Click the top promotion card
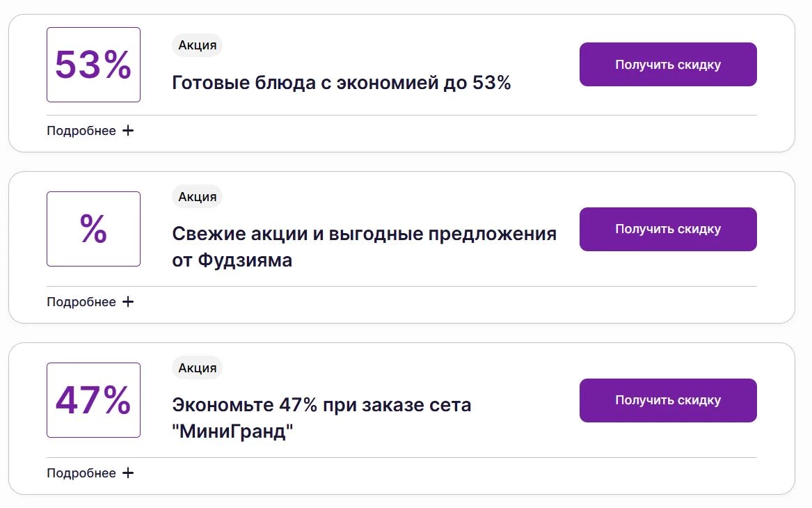The height and width of the screenshot is (508, 812). point(406,82)
